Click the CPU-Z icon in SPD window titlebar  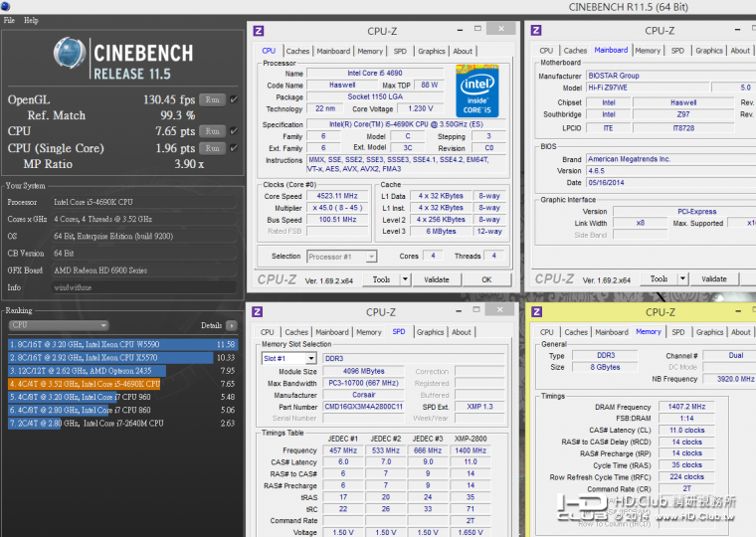click(x=259, y=312)
